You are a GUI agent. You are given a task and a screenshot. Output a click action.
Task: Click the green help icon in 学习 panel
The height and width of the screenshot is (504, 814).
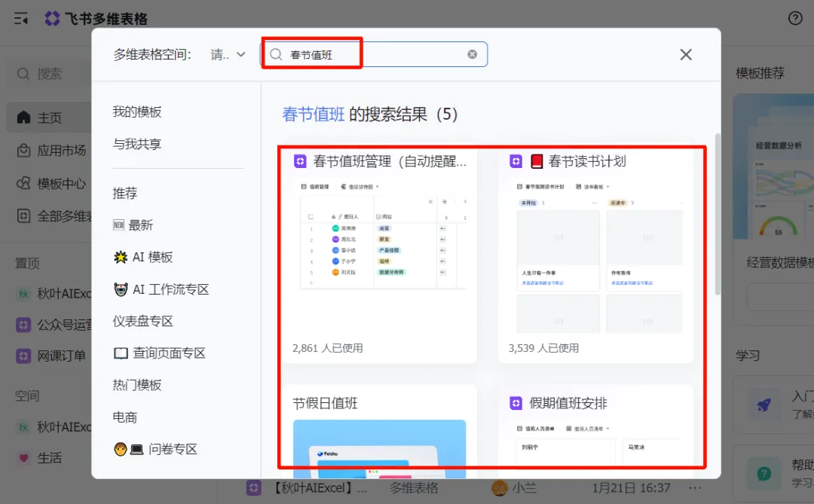(x=764, y=473)
